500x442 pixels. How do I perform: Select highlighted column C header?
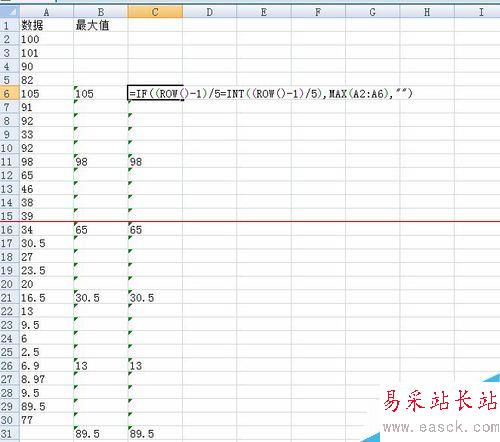point(155,12)
